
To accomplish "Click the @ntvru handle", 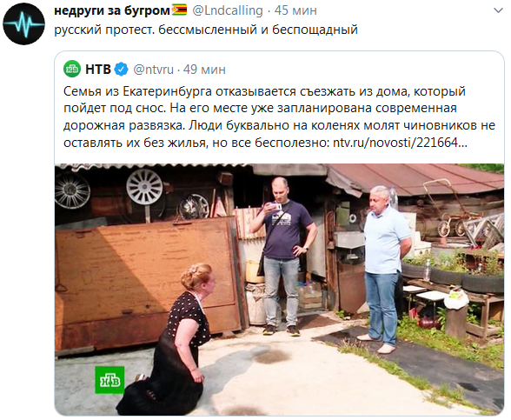I will point(153,70).
